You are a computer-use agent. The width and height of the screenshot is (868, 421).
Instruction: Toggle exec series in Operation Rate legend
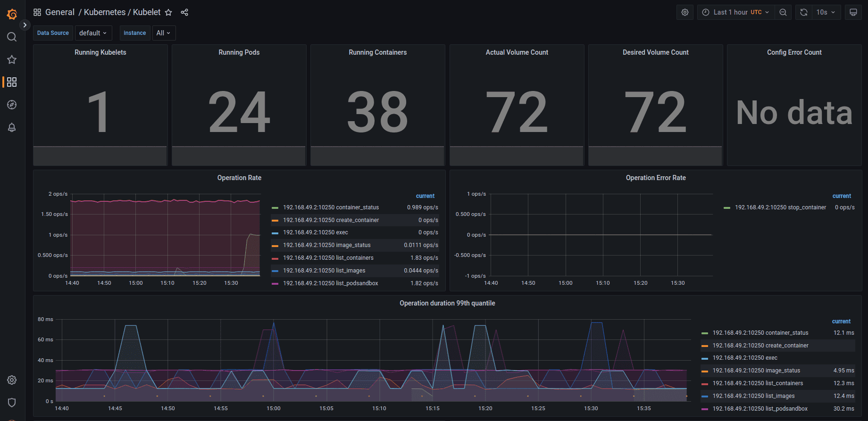tap(316, 232)
